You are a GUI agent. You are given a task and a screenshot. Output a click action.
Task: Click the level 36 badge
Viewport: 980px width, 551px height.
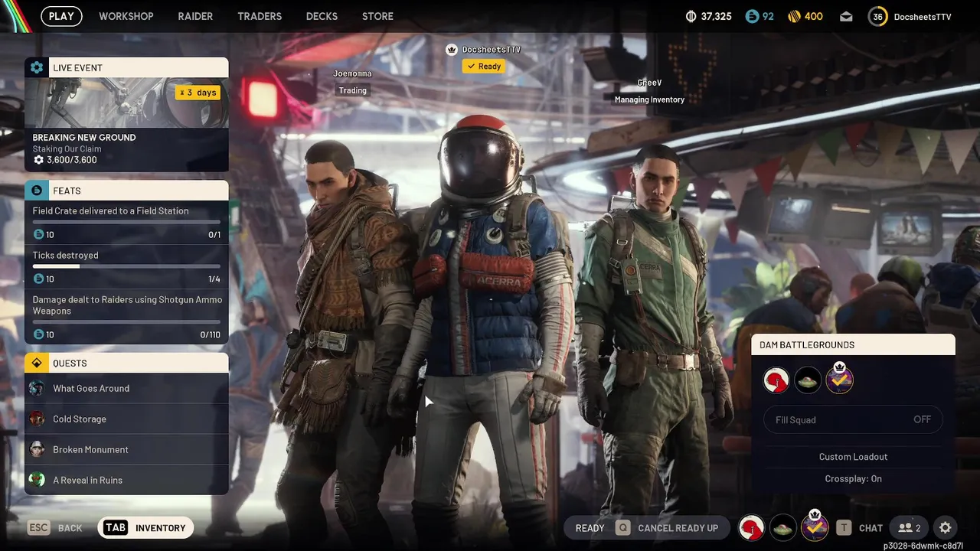pyautogui.click(x=877, y=16)
